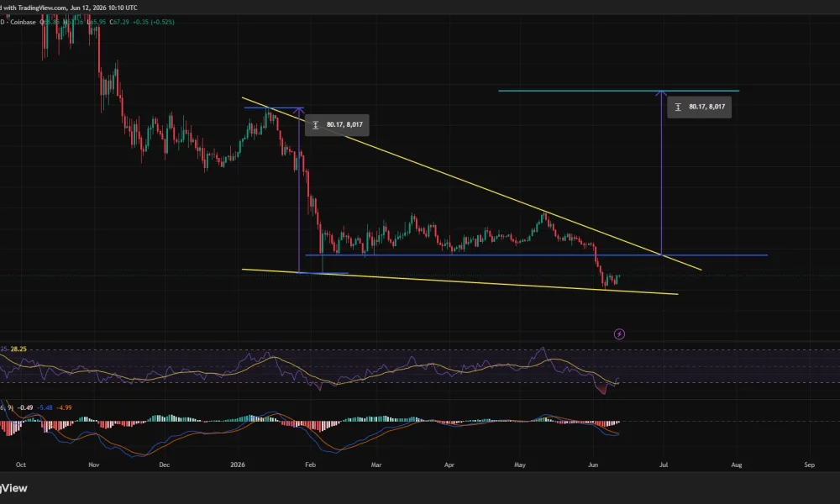The image size is (840, 504).
Task: Click the "Dec" time axis label
Action: pos(165,465)
